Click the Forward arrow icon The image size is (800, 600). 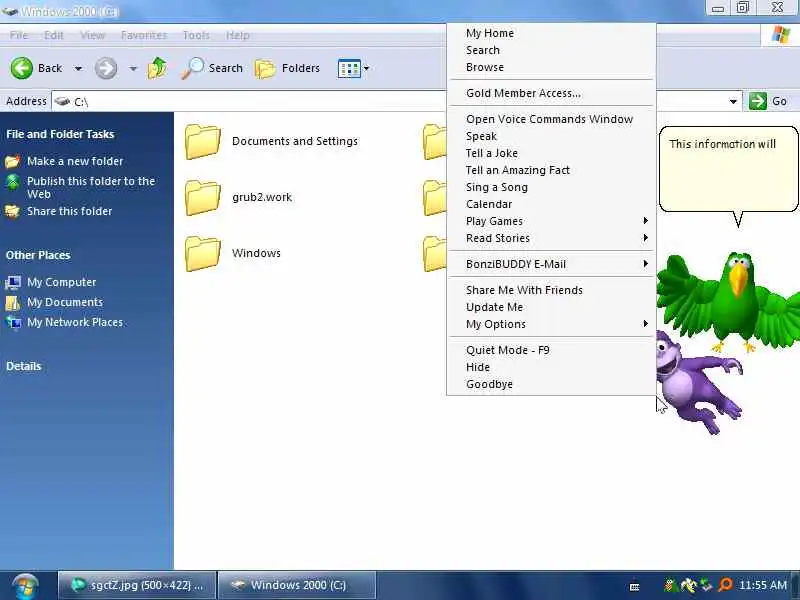click(x=106, y=68)
